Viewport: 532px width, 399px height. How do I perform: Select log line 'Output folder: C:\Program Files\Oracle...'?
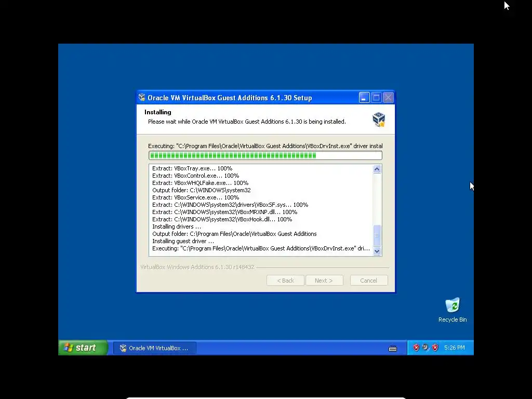234,234
